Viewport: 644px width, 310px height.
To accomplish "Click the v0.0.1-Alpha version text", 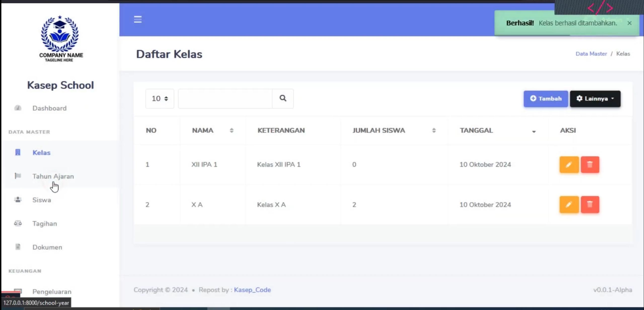I will (613, 290).
